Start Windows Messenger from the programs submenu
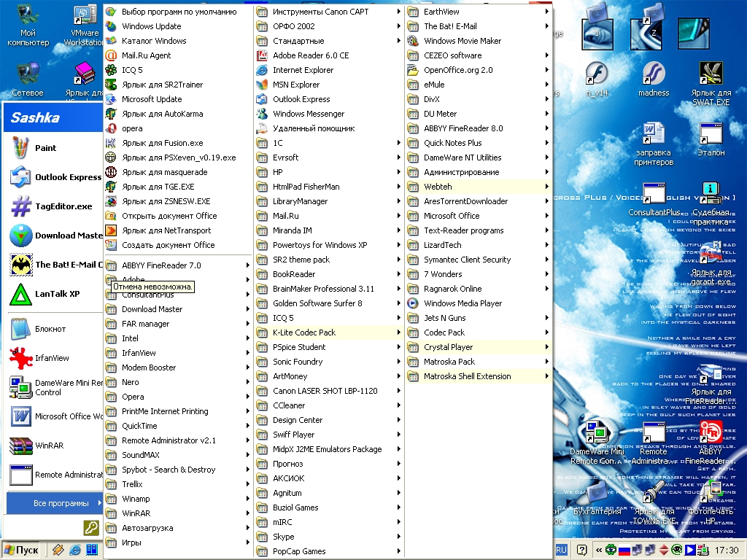The width and height of the screenshot is (747, 560). click(x=329, y=114)
